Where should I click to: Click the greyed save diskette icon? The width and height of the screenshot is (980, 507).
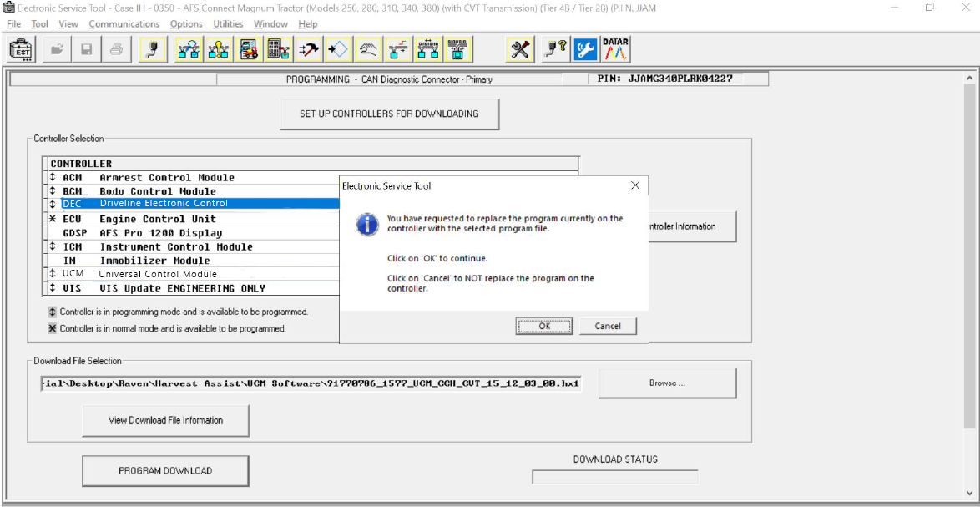coord(87,49)
